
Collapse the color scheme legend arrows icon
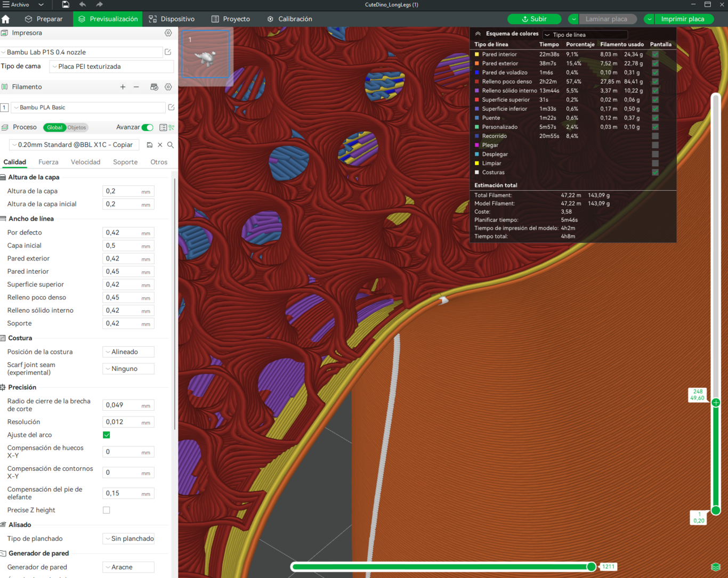point(478,34)
